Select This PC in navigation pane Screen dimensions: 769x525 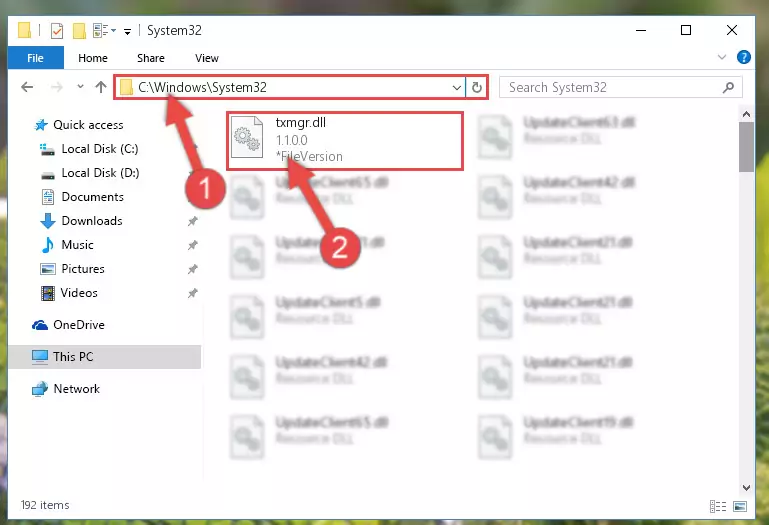point(104,357)
